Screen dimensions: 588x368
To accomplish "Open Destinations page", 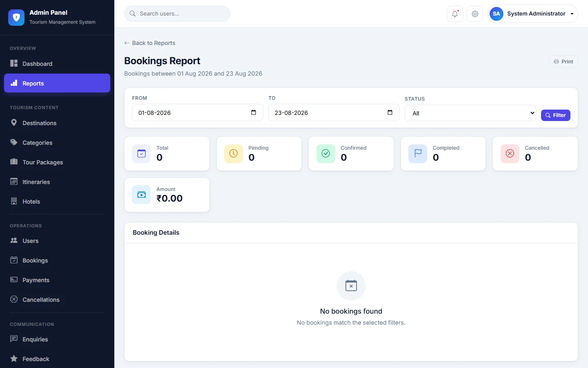I will pos(57,123).
